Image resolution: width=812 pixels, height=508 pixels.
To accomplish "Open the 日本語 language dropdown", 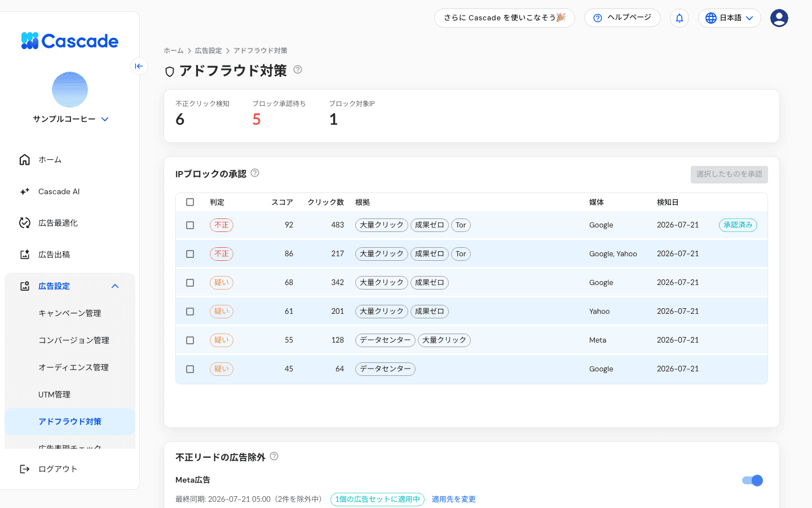I will click(730, 18).
